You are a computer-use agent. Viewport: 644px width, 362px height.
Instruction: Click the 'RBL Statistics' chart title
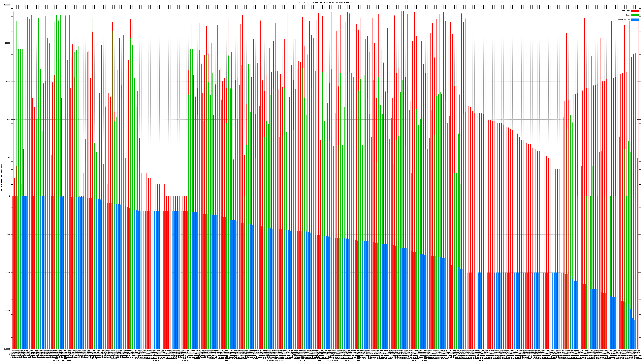325,2
